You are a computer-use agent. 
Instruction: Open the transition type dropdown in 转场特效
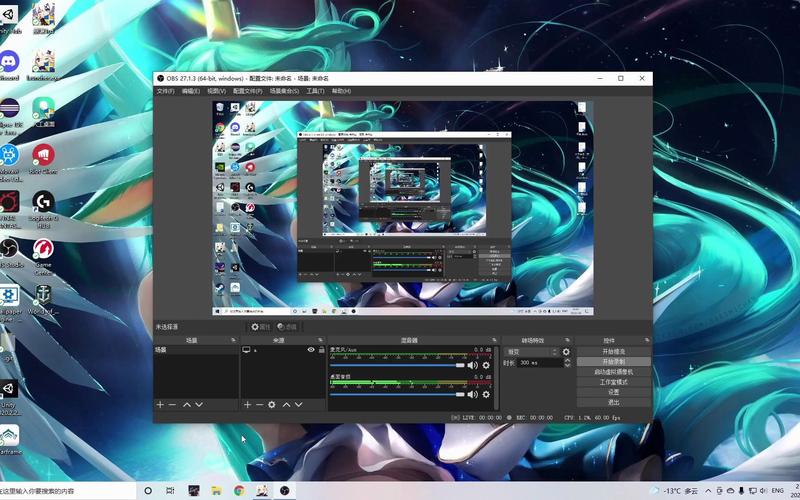click(532, 352)
